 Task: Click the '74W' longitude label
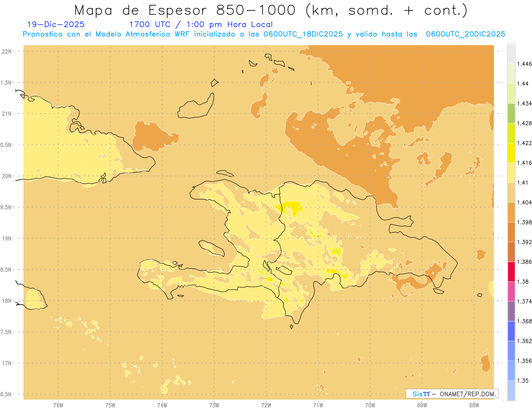[162, 405]
